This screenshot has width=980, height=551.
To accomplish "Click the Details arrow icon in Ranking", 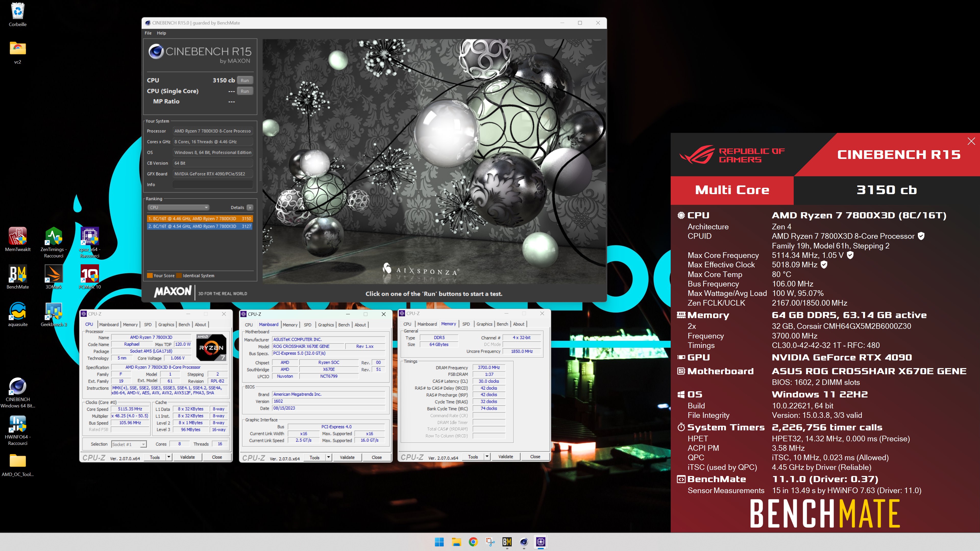I will point(250,208).
